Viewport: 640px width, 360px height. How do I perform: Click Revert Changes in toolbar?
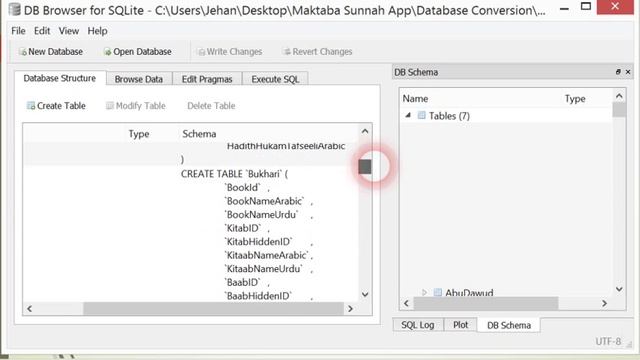pos(318,52)
